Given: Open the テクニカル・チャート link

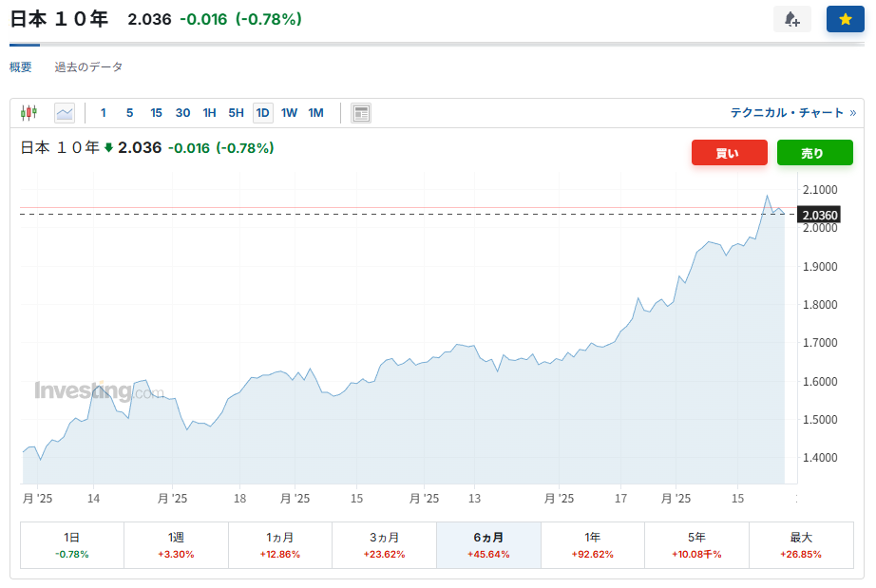Looking at the screenshot, I should [x=792, y=113].
